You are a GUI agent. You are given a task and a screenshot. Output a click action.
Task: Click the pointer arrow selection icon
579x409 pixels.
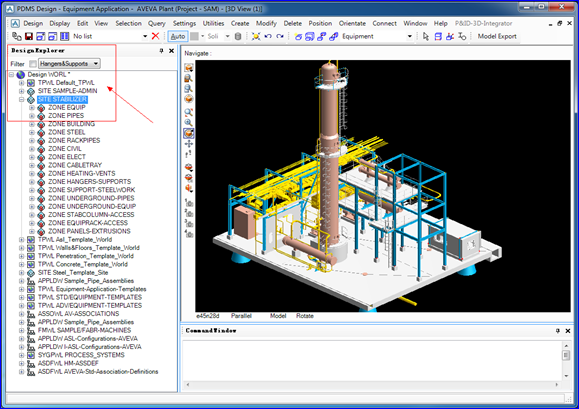pos(426,36)
